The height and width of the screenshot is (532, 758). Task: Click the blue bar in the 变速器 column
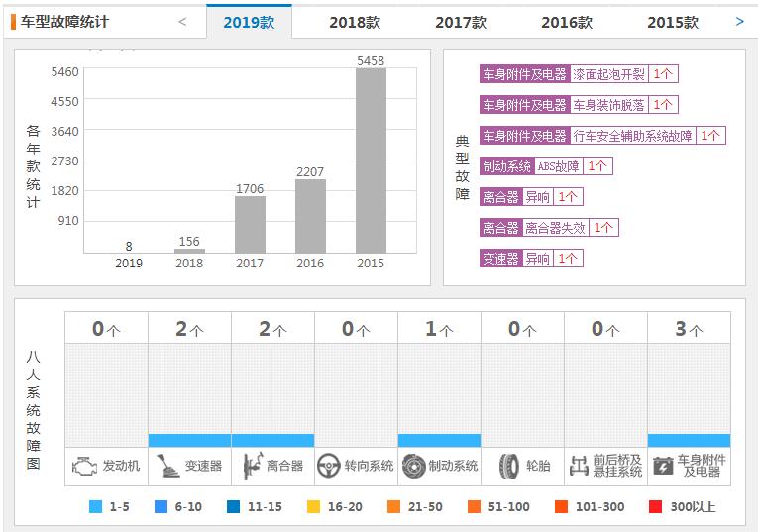click(x=189, y=440)
